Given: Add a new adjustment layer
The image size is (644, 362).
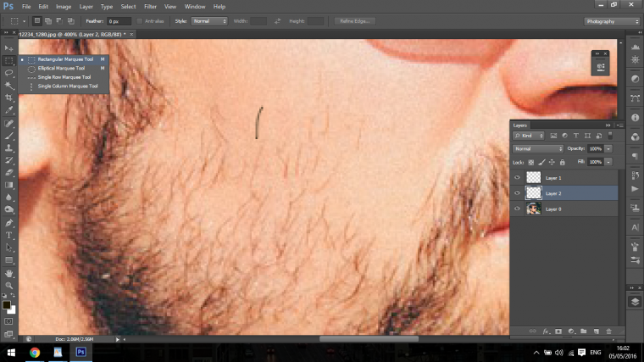Looking at the screenshot, I should tap(571, 331).
